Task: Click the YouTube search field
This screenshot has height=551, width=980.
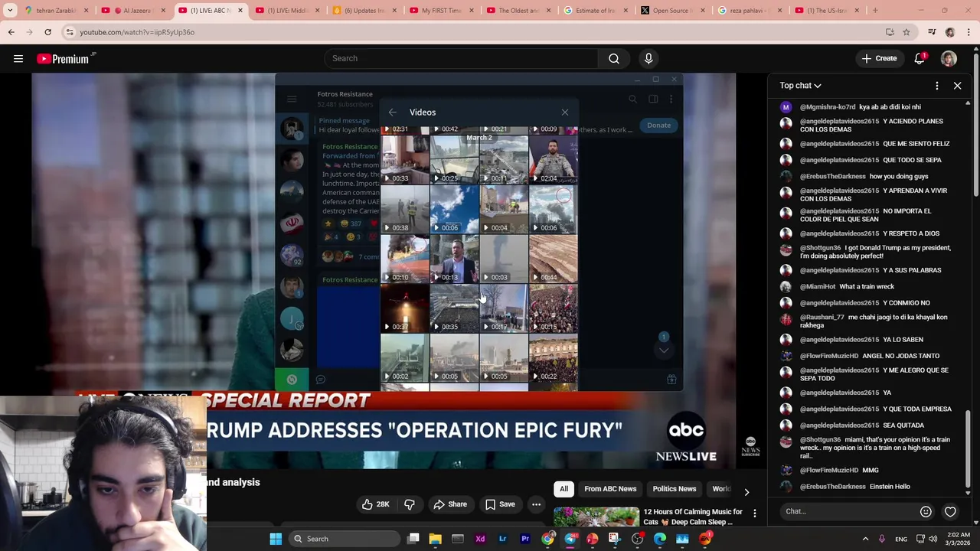Action: point(461,58)
